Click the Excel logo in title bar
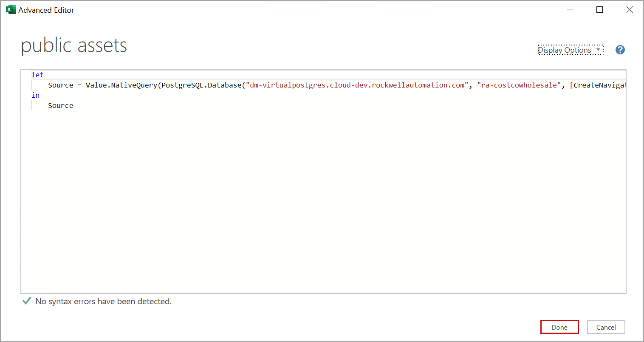This screenshot has height=342, width=644. (11, 10)
